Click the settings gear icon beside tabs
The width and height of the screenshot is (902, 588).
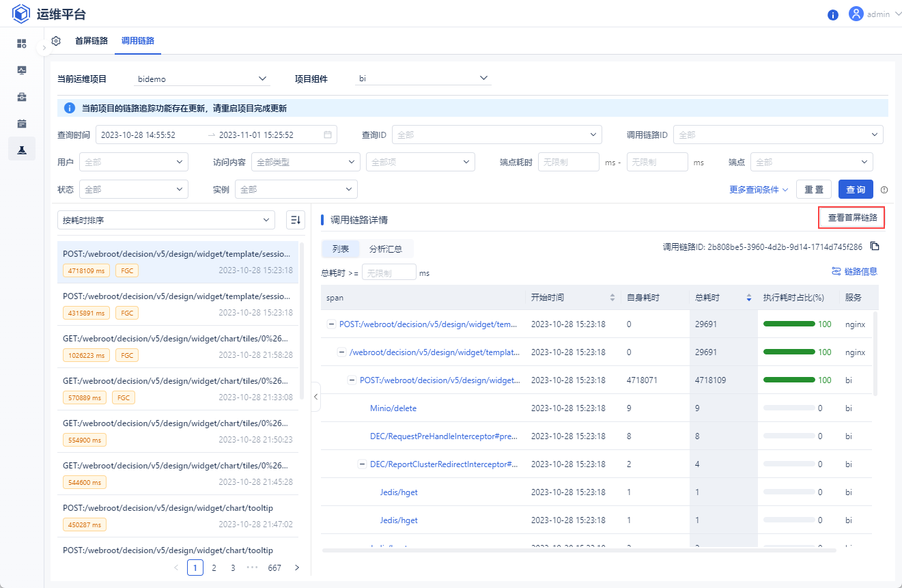(x=56, y=41)
